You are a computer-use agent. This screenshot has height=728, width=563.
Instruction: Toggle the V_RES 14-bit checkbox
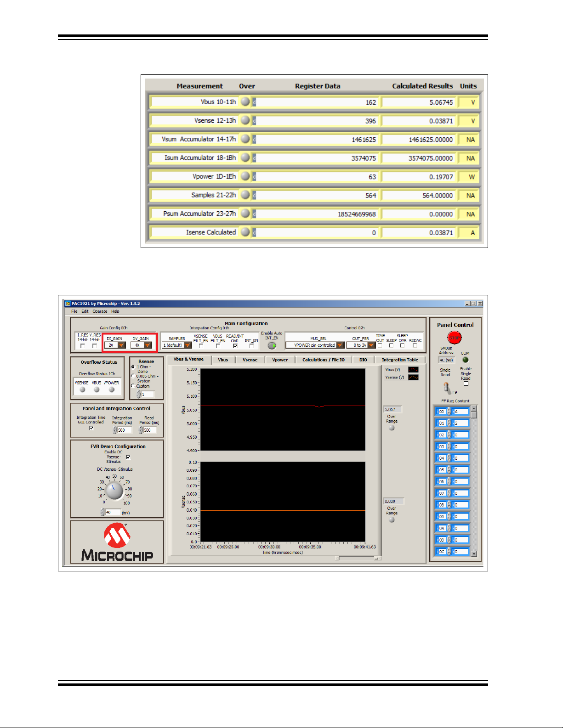click(95, 346)
